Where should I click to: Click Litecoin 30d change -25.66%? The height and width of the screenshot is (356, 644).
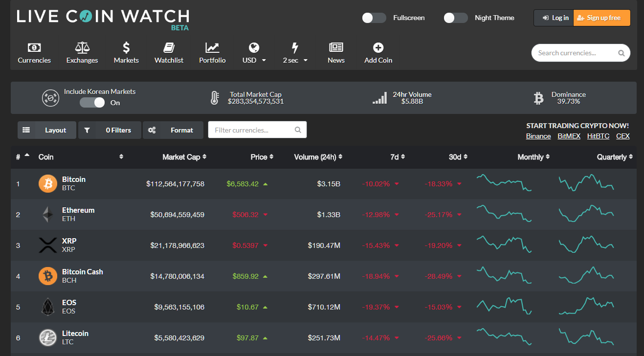438,338
